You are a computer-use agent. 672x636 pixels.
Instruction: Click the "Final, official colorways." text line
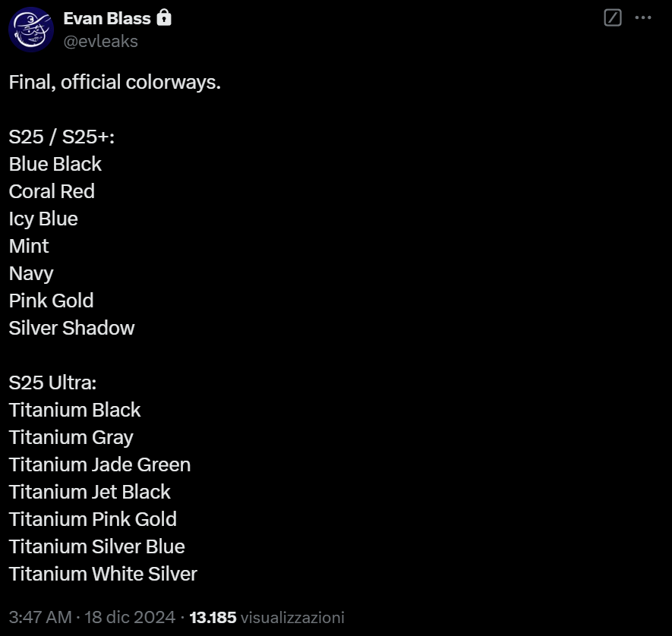coord(115,82)
